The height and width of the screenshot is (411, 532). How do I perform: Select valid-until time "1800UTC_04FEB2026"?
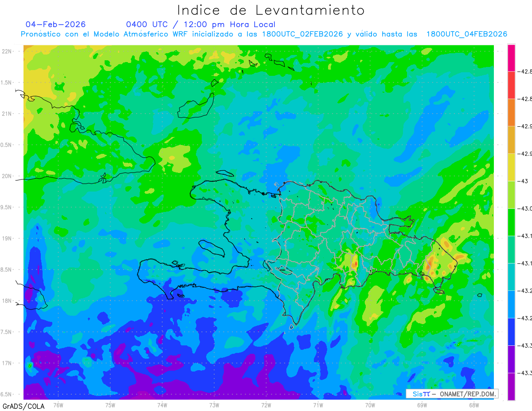tap(467, 34)
